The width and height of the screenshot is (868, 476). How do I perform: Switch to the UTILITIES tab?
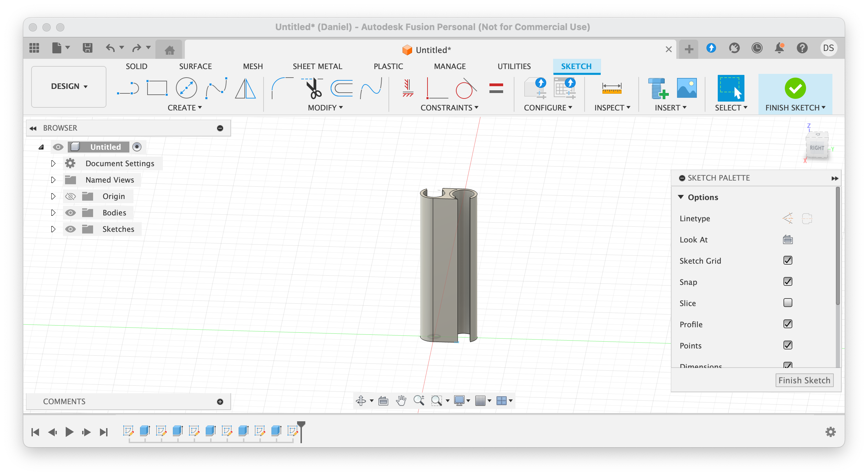514,66
